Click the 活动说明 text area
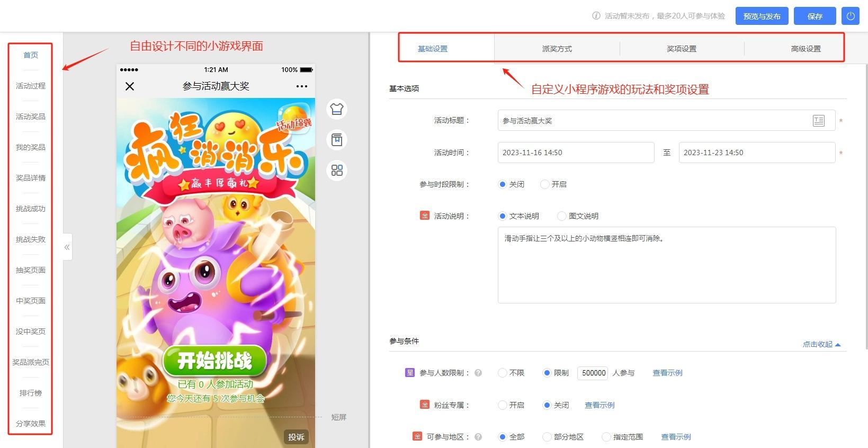 (x=667, y=265)
